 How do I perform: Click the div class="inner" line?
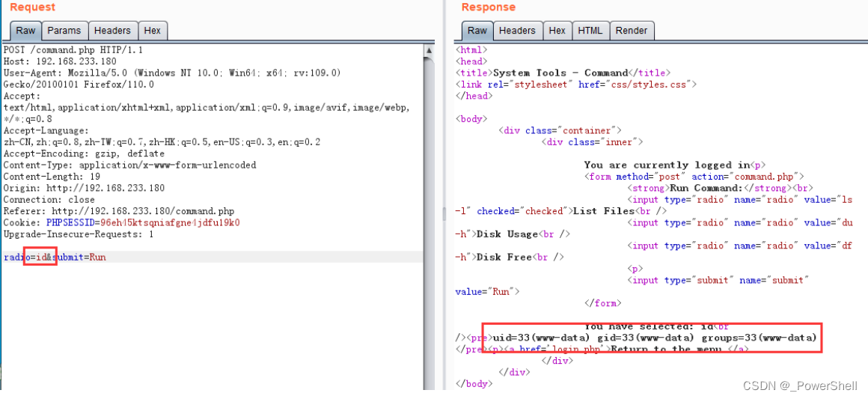tap(593, 142)
